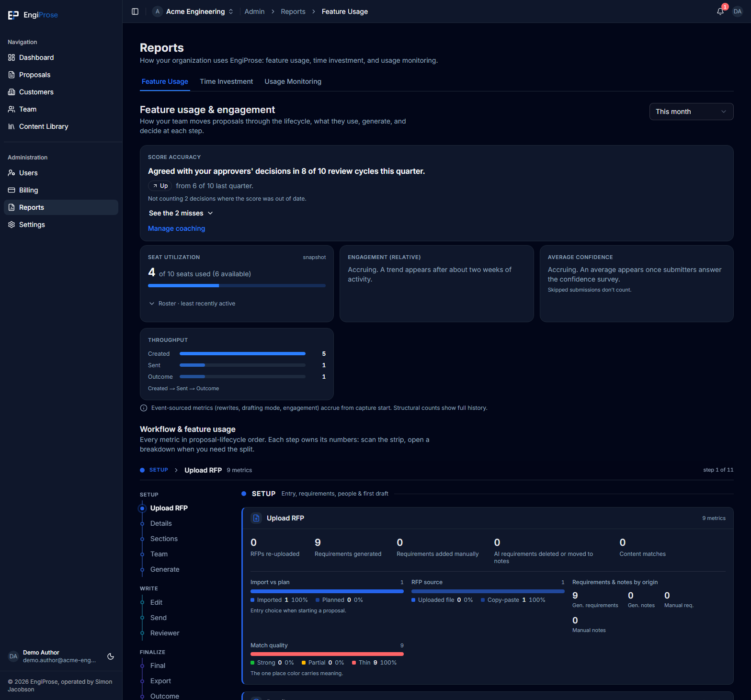
Task: Open the DA user avatar menu
Action: pyautogui.click(x=738, y=11)
